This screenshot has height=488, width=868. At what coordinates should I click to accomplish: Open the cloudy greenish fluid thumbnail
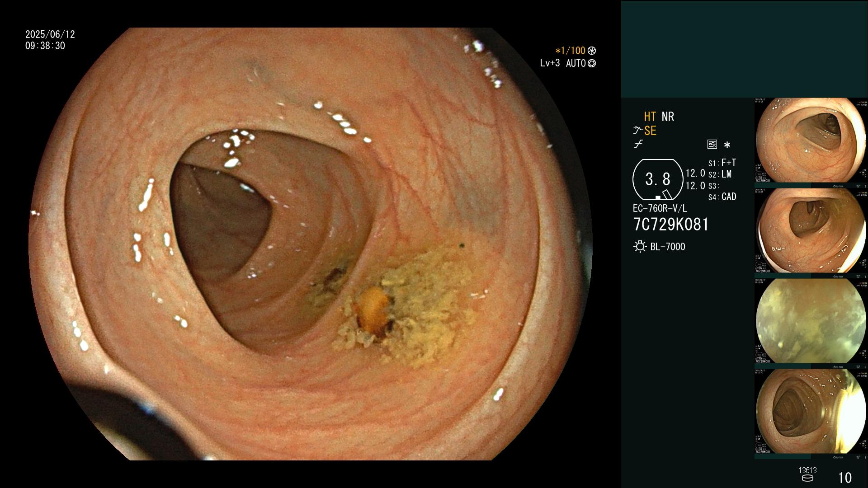point(811,321)
